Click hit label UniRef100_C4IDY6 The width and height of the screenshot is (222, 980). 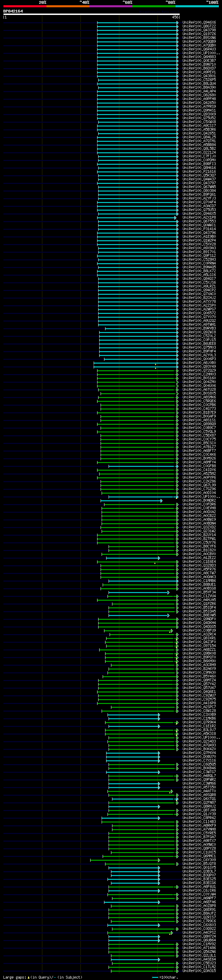[199, 470]
